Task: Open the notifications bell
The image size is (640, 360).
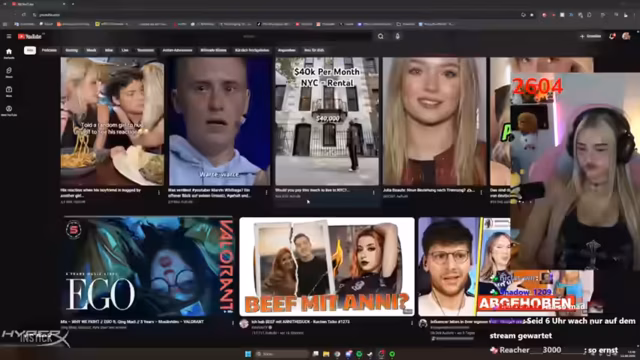Action: (x=612, y=36)
